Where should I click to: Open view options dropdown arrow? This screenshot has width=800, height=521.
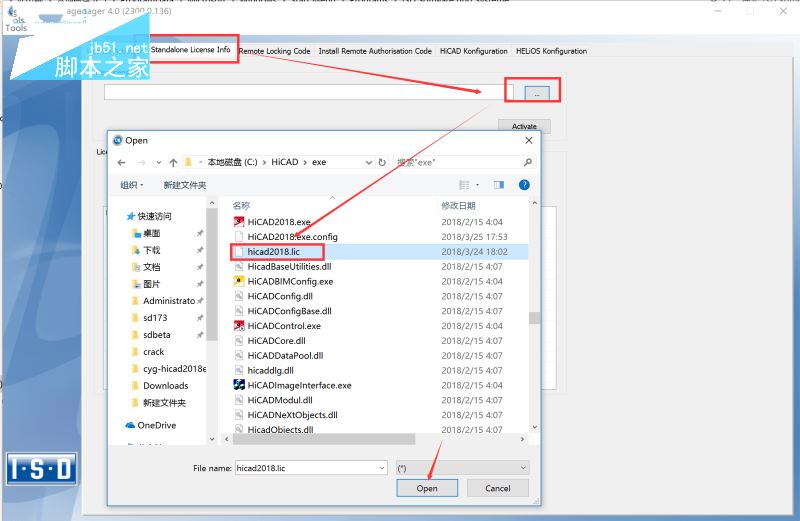click(478, 185)
